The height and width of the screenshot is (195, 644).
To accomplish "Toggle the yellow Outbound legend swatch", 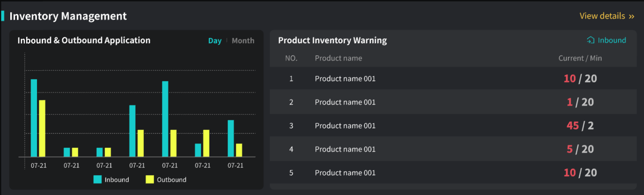I will point(150,179).
